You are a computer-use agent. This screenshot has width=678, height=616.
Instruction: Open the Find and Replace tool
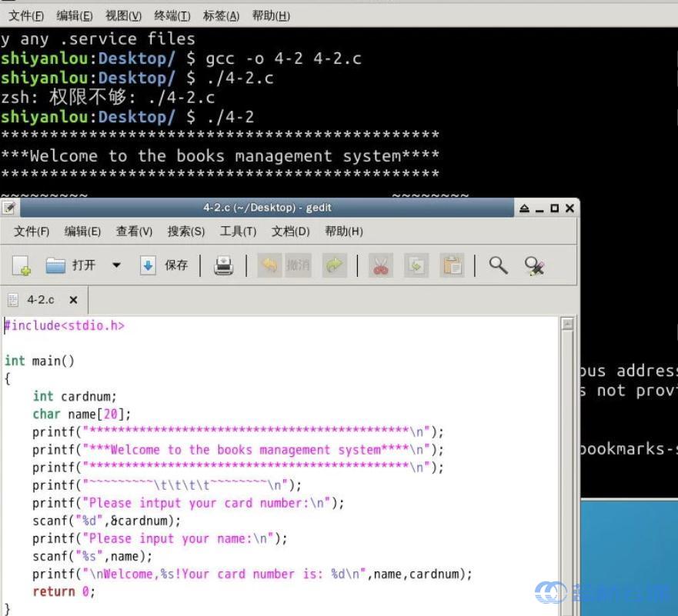click(x=534, y=266)
